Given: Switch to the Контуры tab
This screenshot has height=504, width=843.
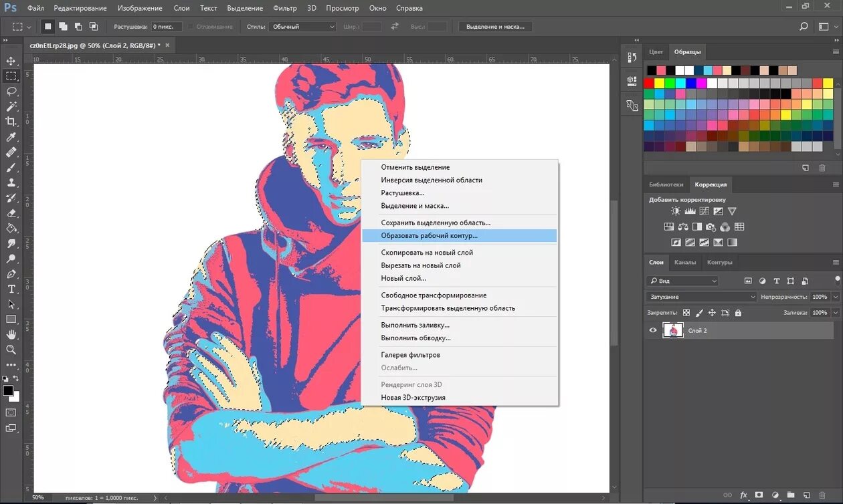Looking at the screenshot, I should click(x=719, y=262).
